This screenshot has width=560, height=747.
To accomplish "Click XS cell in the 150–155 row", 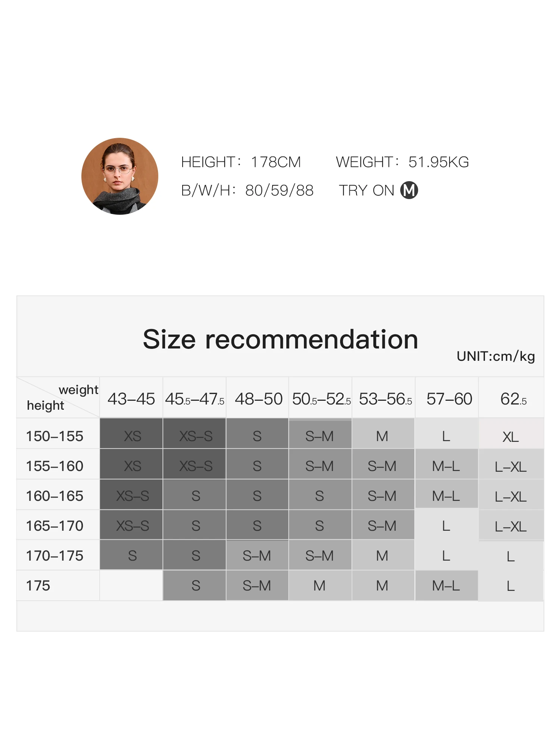I will (x=132, y=436).
